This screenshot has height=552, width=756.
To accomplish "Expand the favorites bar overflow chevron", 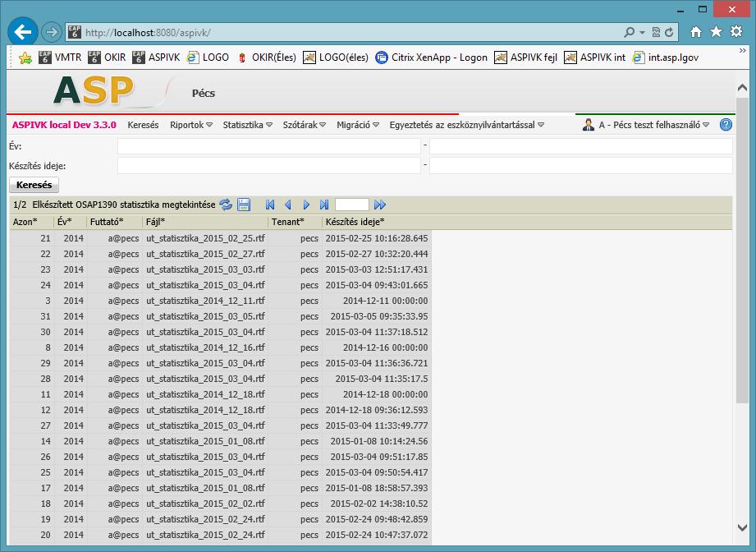I will tap(743, 50).
